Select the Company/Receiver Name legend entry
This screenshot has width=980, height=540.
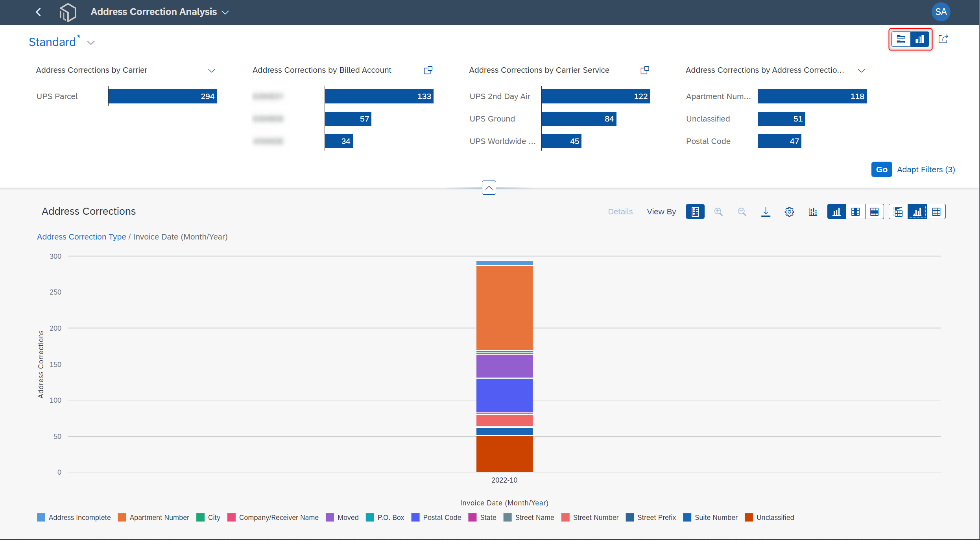[x=273, y=517]
